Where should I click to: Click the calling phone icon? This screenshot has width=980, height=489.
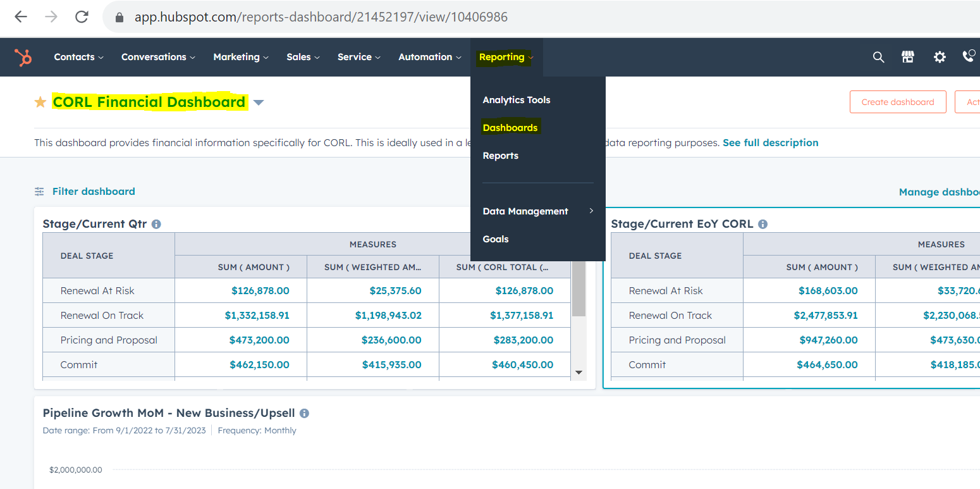coord(968,56)
